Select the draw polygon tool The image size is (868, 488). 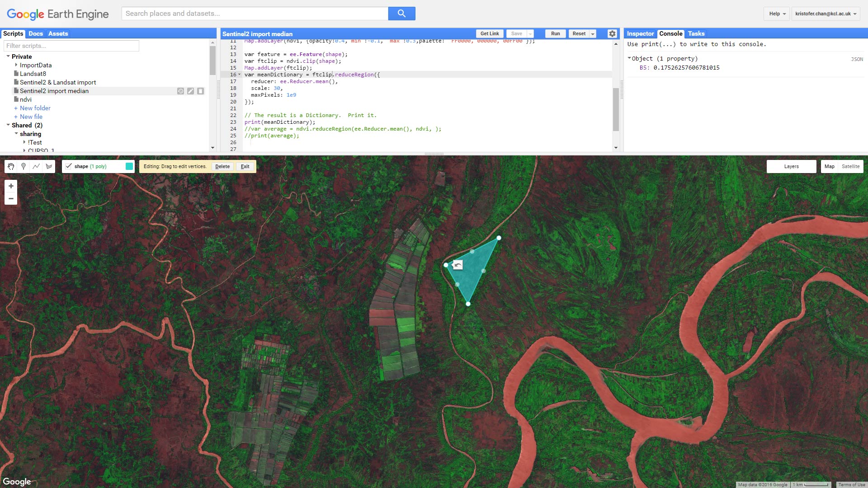point(49,166)
